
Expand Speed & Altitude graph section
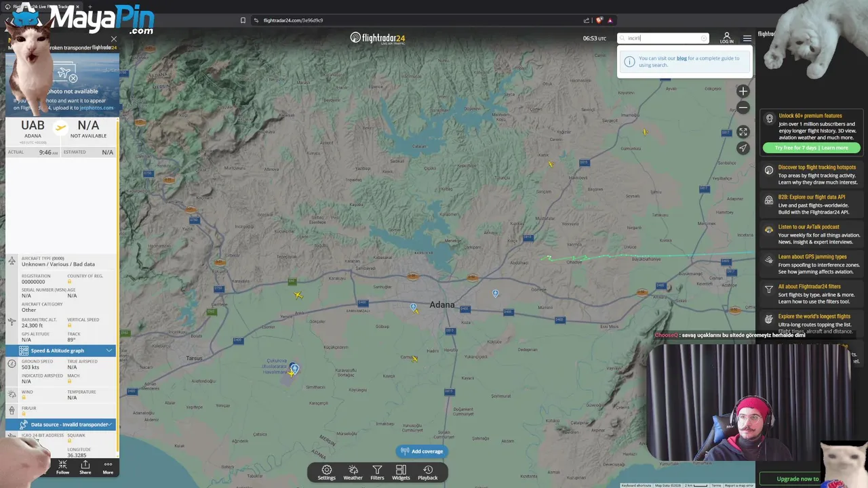(x=61, y=350)
